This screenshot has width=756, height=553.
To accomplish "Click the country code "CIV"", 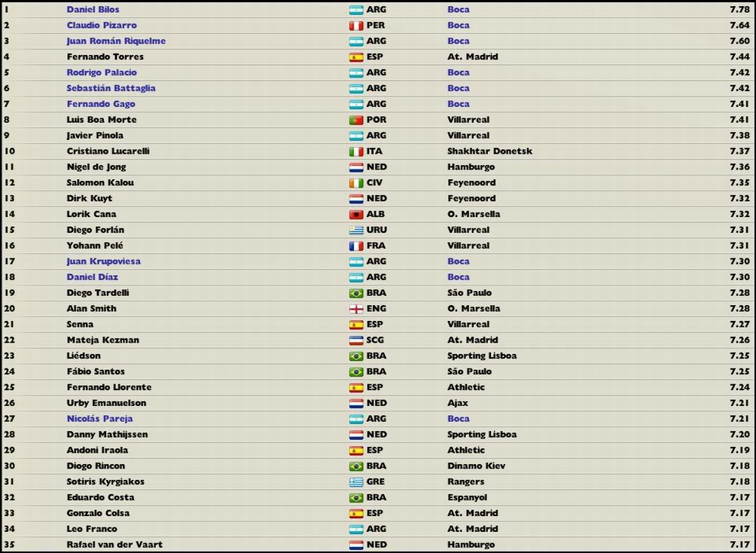I will [375, 183].
